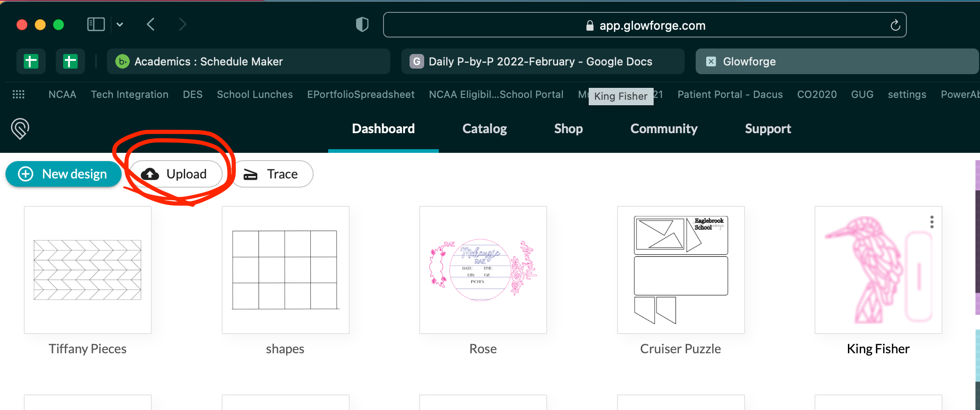Open the School Lunches bookmark
The width and height of the screenshot is (980, 410).
point(255,95)
